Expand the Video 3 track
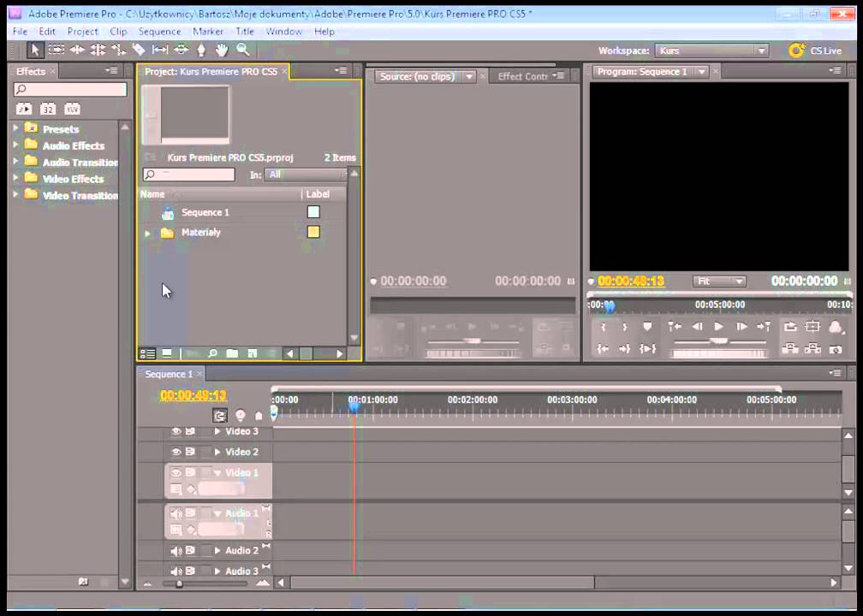Screen dimensions: 863x616 point(217,432)
